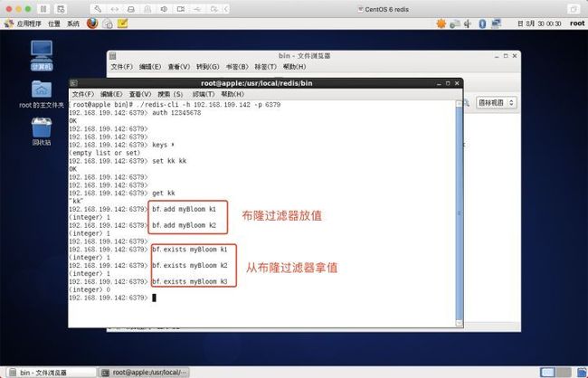Viewport: 588px width, 378px height.
Task: Open the 应用程序 applications menu
Action: 24,24
